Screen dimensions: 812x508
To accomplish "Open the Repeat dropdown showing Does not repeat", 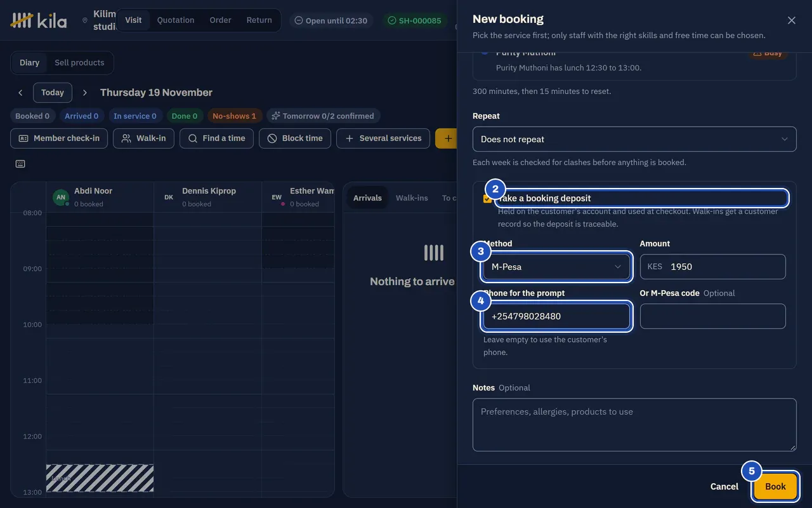I will [634, 139].
